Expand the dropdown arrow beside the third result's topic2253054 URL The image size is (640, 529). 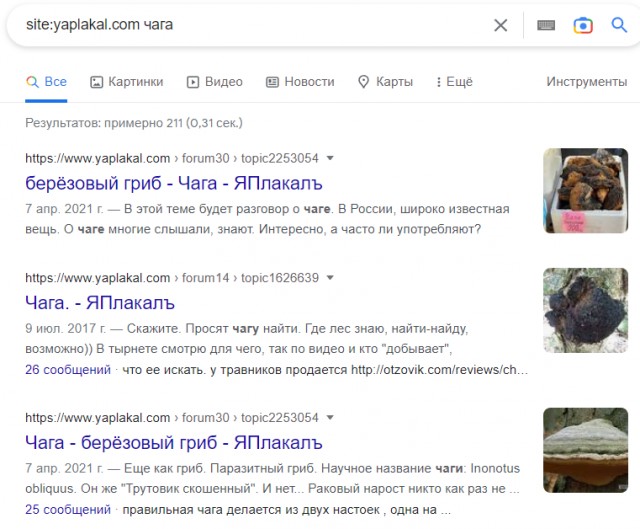(x=330, y=418)
